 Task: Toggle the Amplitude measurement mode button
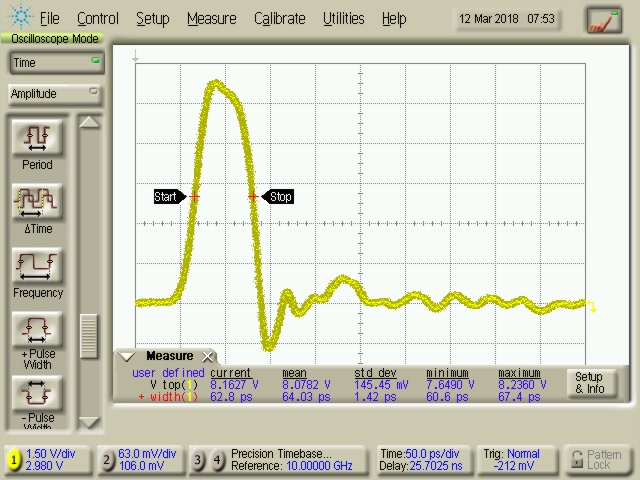54,94
